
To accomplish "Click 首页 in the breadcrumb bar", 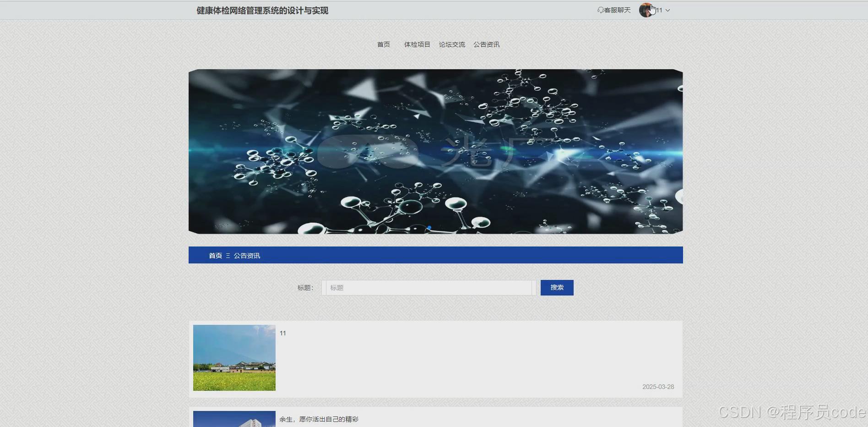I will (215, 256).
